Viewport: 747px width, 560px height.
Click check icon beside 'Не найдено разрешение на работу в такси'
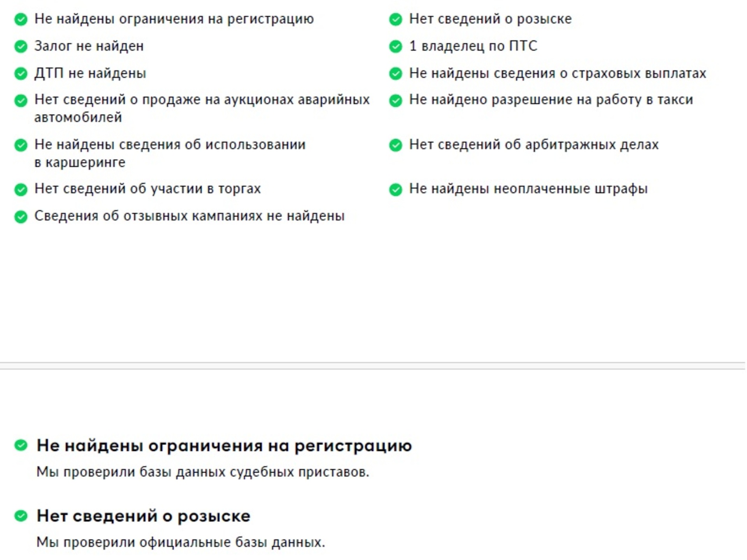click(x=396, y=101)
